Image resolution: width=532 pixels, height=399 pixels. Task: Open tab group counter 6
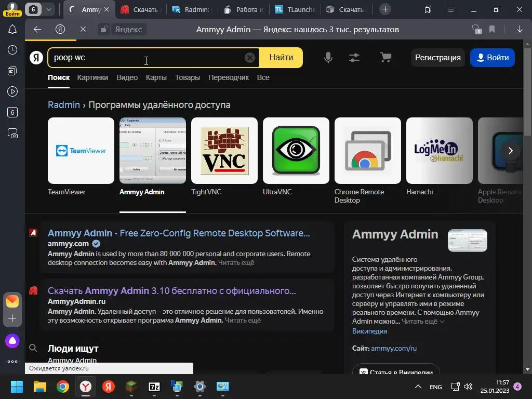33,9
